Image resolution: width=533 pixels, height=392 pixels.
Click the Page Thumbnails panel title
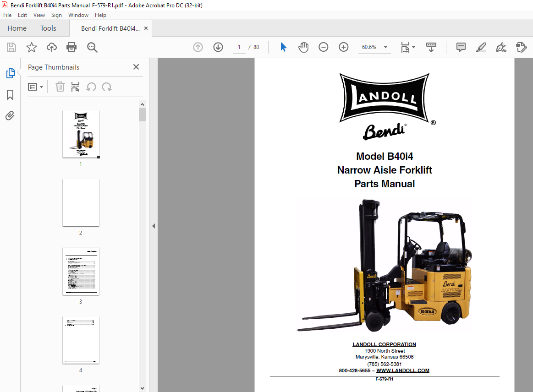coord(53,67)
